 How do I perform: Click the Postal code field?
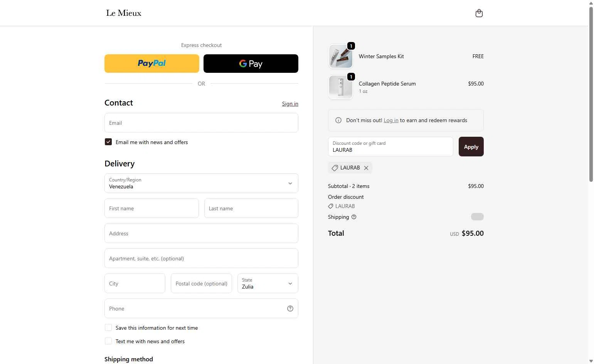pyautogui.click(x=201, y=283)
